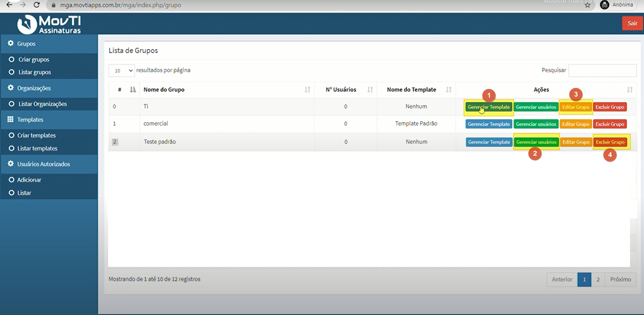Viewport: 644px width, 315px height.
Task: Sort by the # column icon
Action: point(133,89)
